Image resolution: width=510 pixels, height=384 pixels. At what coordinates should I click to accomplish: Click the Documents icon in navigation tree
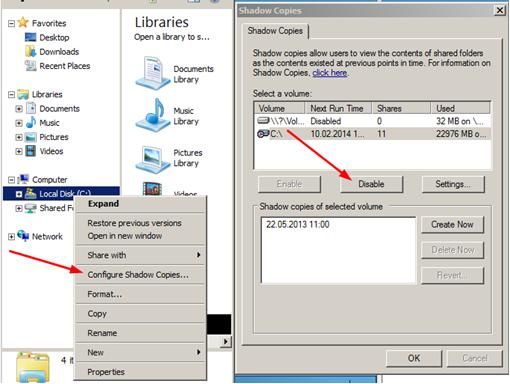pos(31,108)
